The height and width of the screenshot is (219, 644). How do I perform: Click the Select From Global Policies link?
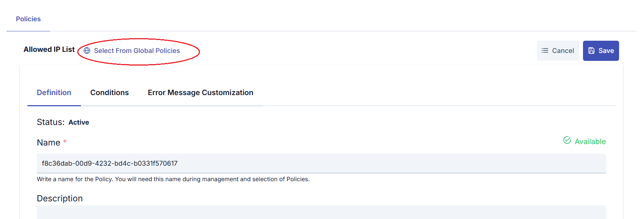click(137, 50)
